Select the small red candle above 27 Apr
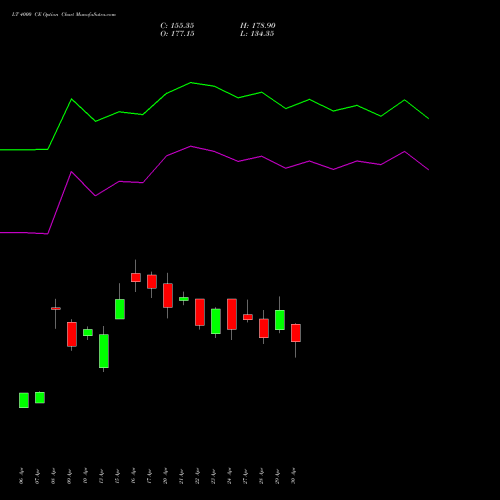This screenshot has width=500, height=500. pos(248,317)
